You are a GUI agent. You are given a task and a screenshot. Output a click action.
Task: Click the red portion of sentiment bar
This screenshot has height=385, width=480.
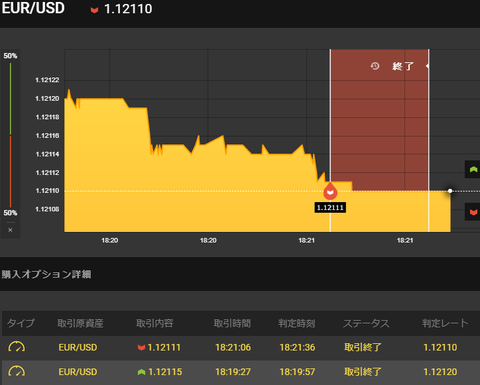tap(10, 171)
